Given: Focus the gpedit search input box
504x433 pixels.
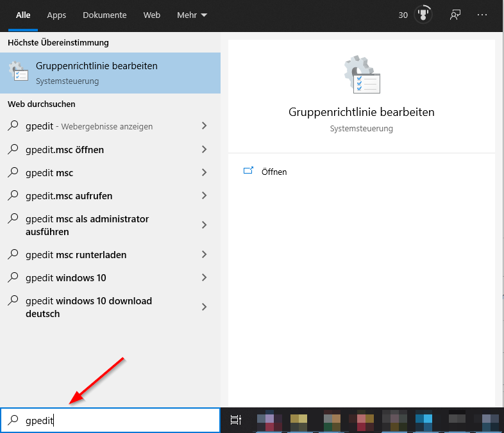Looking at the screenshot, I should (x=110, y=420).
